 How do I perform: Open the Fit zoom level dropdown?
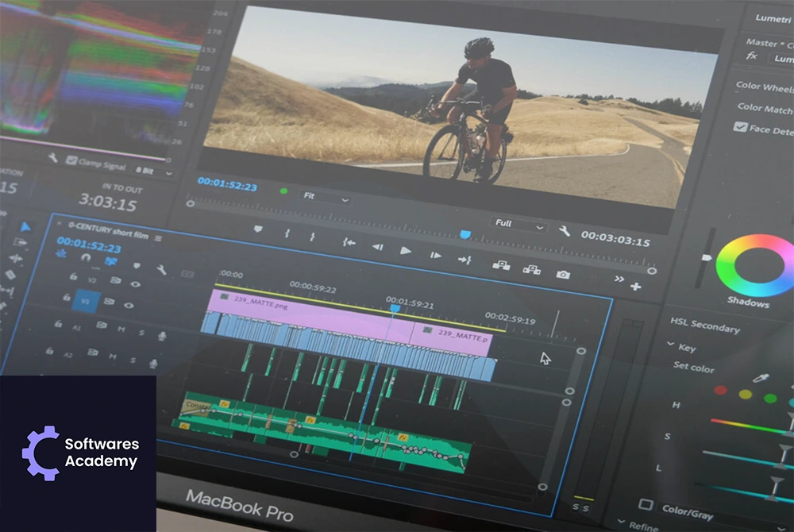tap(325, 198)
